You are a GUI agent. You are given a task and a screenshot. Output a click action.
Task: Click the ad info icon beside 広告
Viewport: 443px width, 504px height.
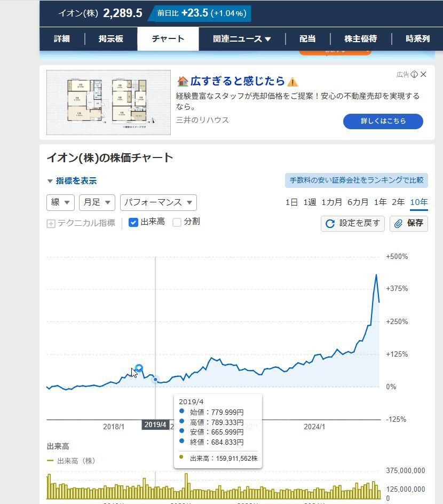click(414, 74)
